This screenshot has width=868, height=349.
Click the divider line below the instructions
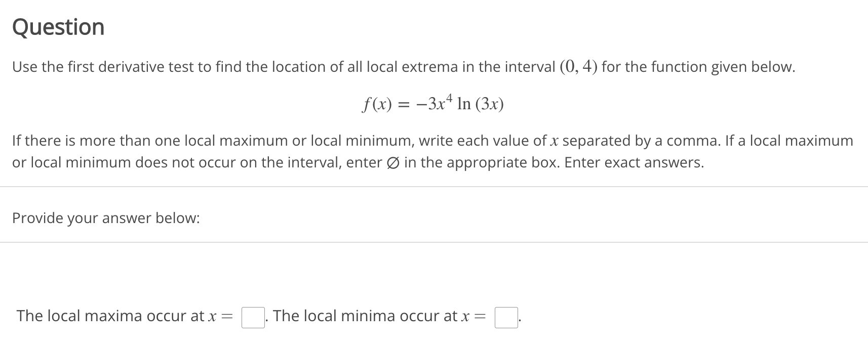pos(434,186)
